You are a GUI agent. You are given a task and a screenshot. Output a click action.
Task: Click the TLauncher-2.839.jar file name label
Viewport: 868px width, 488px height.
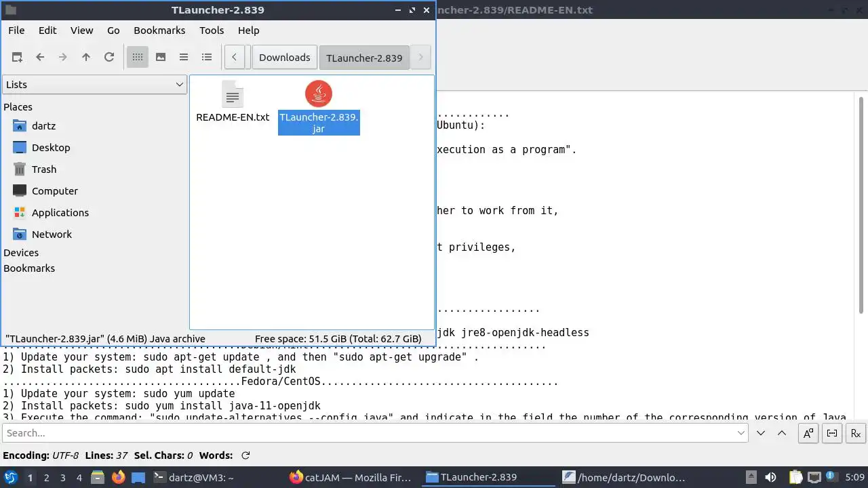click(x=319, y=123)
